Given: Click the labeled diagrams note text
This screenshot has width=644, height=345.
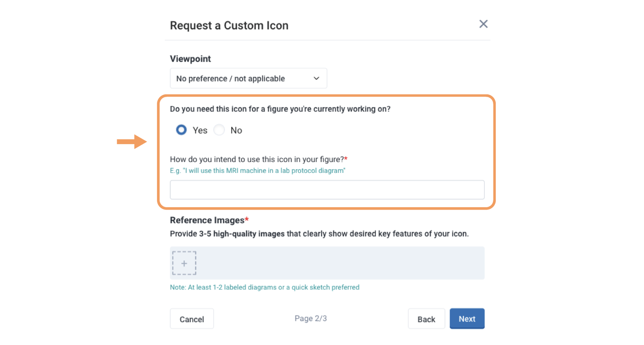Looking at the screenshot, I should tap(265, 287).
